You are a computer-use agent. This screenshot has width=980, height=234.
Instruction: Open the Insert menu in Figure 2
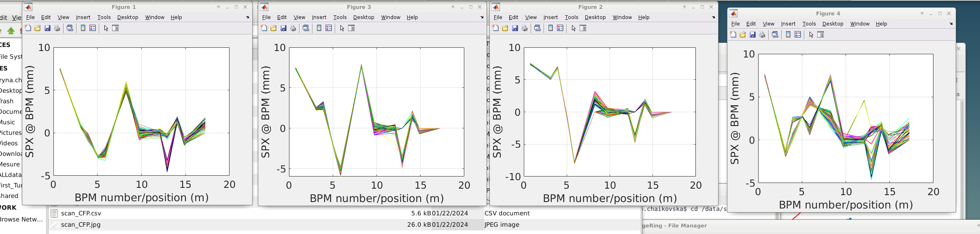(550, 17)
